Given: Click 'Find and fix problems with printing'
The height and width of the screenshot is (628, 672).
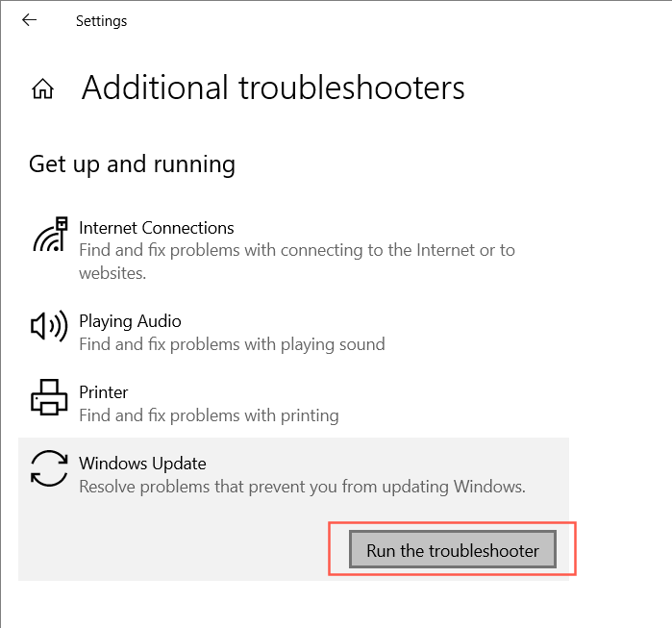Looking at the screenshot, I should pos(209,415).
